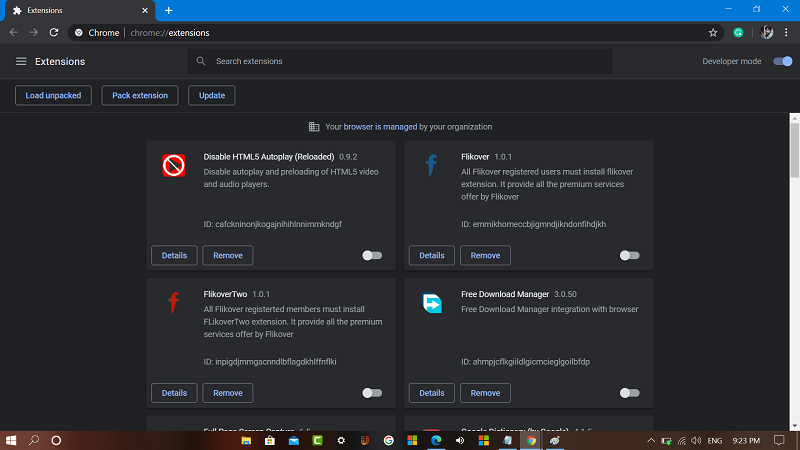Click the Flikover extension ID text
This screenshot has width=800, height=450.
pos(533,224)
